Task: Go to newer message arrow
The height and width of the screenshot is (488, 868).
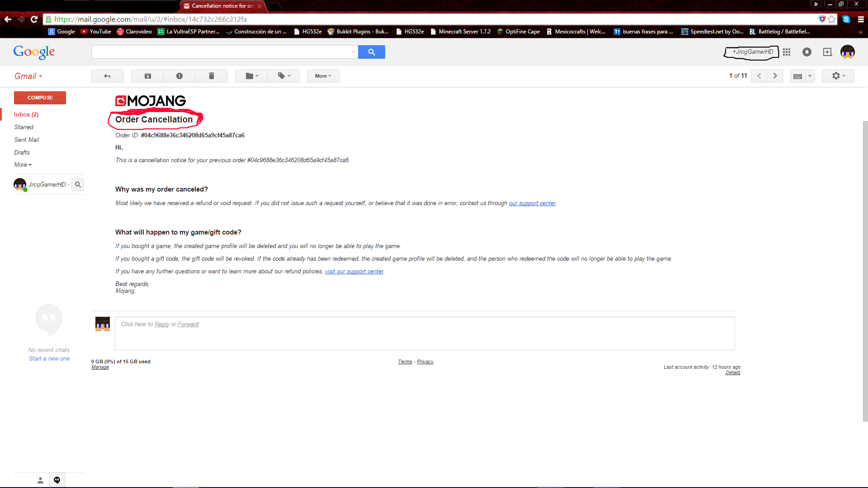Action: 759,76
